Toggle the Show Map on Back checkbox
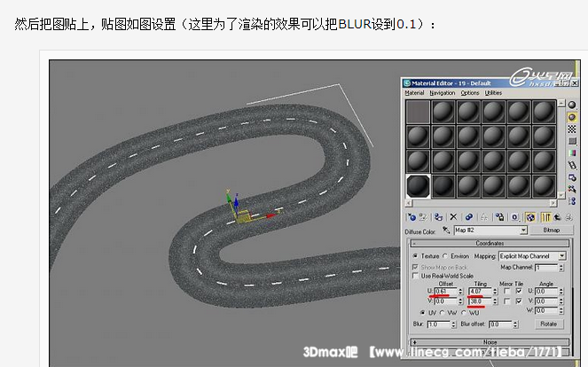588x367 pixels. tap(415, 267)
